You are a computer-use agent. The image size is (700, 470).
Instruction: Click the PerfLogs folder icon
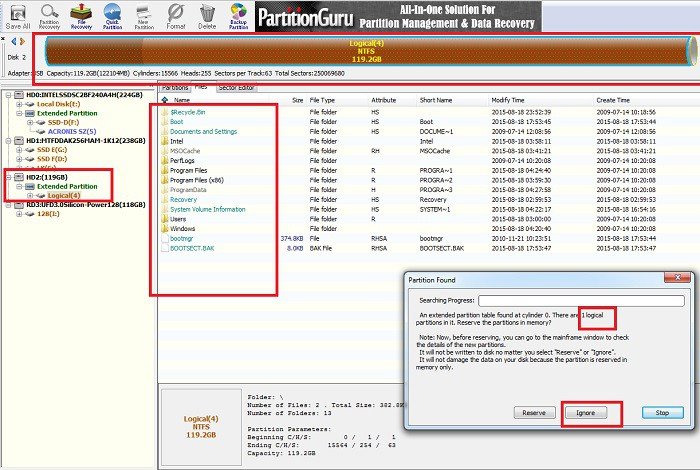165,160
